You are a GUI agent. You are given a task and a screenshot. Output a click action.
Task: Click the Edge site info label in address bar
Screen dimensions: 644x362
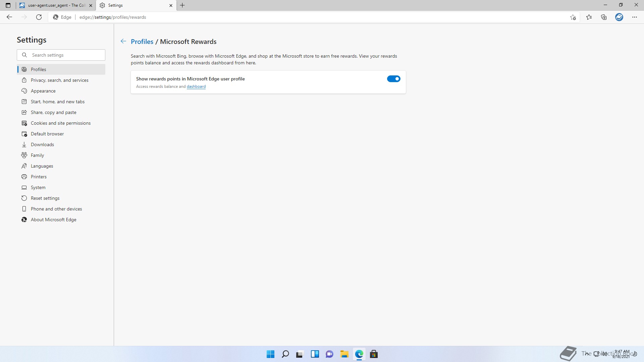tap(62, 17)
